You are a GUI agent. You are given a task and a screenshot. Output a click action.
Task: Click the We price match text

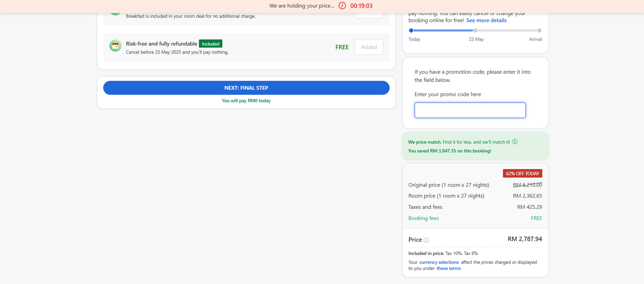tap(425, 142)
